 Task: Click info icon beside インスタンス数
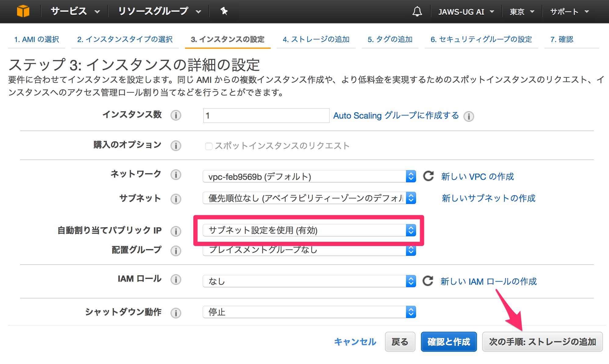(x=176, y=115)
